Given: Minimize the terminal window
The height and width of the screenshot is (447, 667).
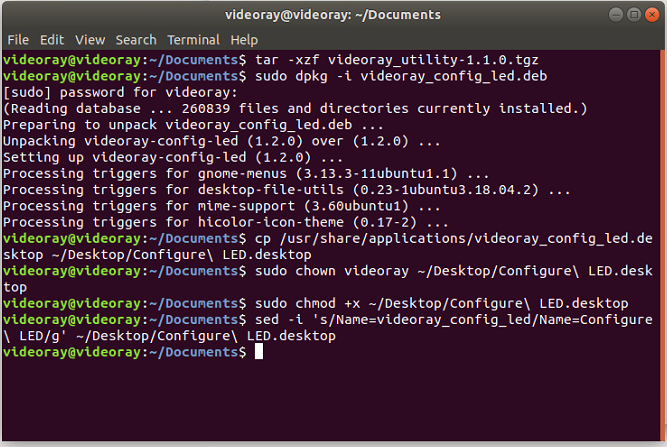Looking at the screenshot, I should click(616, 15).
